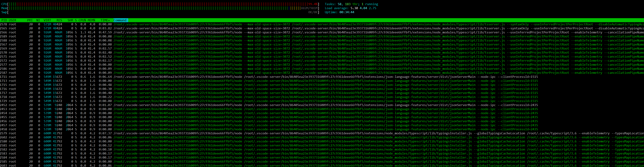Click the Tasks: 58, 183 thr summary
The image size is (644, 167).
351,4
